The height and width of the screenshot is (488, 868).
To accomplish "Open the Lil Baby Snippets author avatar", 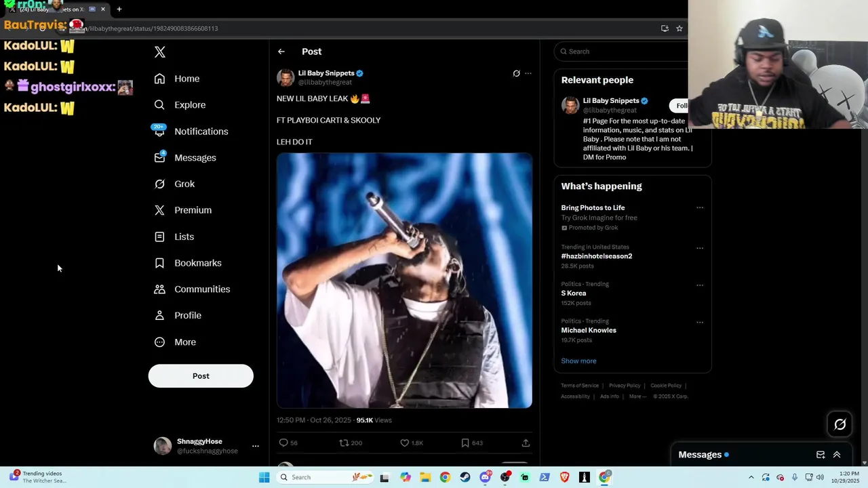I will click(285, 77).
